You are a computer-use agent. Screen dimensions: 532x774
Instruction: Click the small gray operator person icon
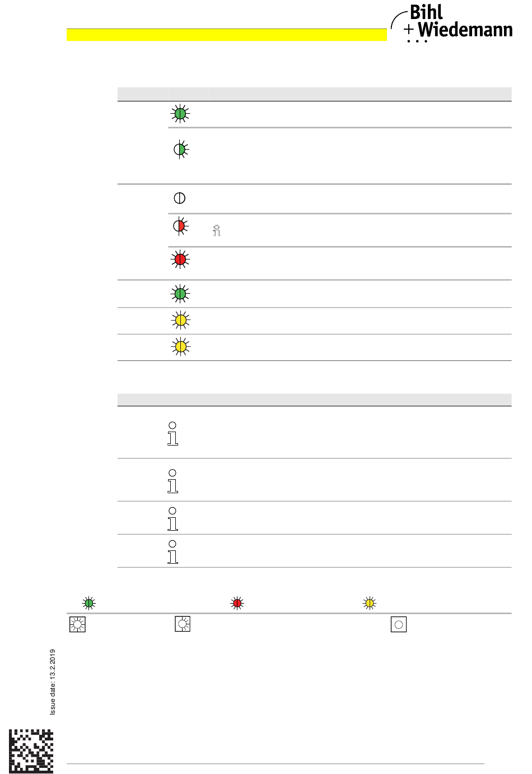pos(217,230)
